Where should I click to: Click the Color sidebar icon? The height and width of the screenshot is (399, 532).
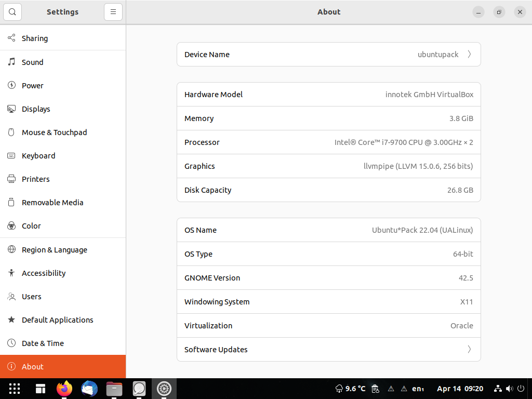(x=11, y=226)
